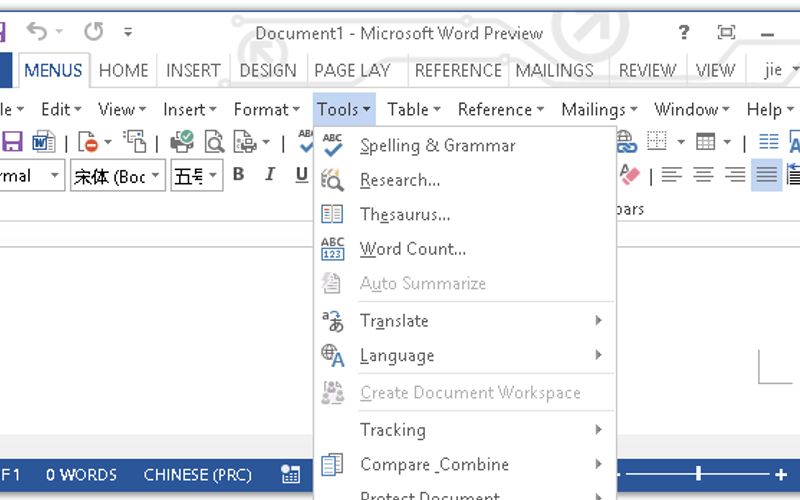This screenshot has width=800, height=500.
Task: Toggle Align Right paragraph alignment
Action: click(x=735, y=175)
